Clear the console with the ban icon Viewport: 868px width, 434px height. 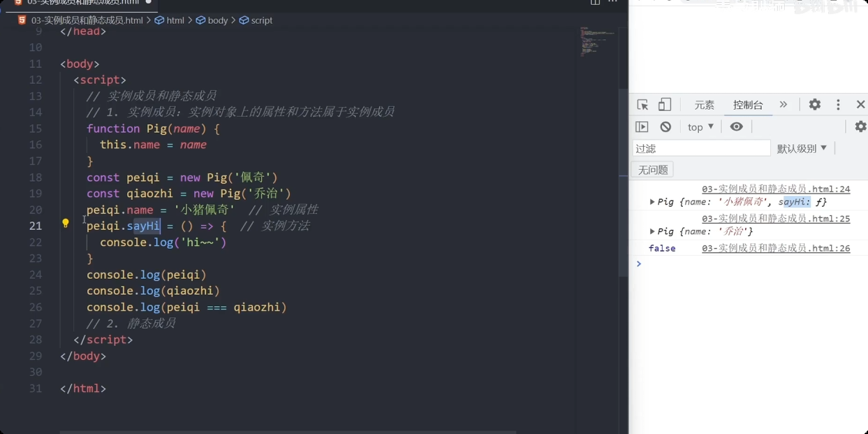click(665, 126)
